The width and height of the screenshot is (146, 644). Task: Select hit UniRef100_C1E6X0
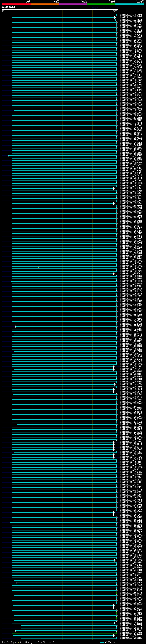(131, 17)
